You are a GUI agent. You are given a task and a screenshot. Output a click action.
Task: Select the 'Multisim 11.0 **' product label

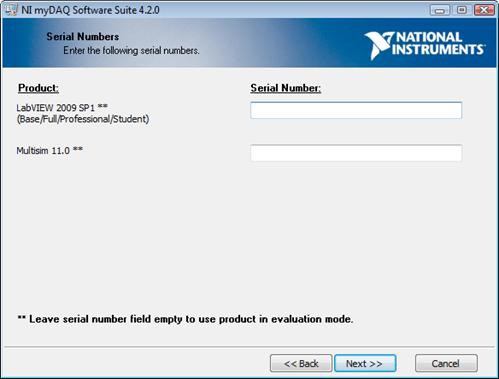(x=50, y=151)
